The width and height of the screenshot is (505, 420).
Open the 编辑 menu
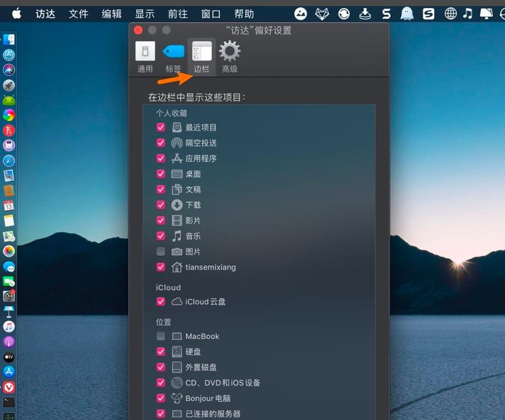112,14
